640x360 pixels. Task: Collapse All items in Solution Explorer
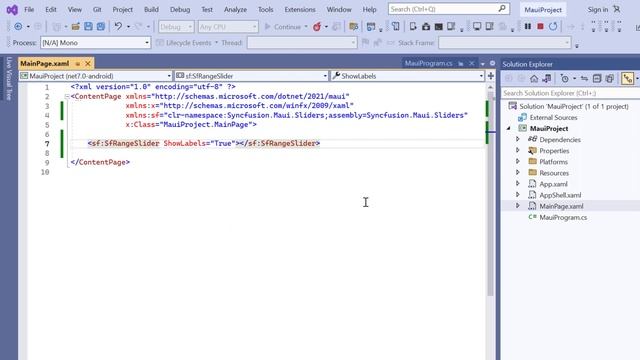point(597,78)
